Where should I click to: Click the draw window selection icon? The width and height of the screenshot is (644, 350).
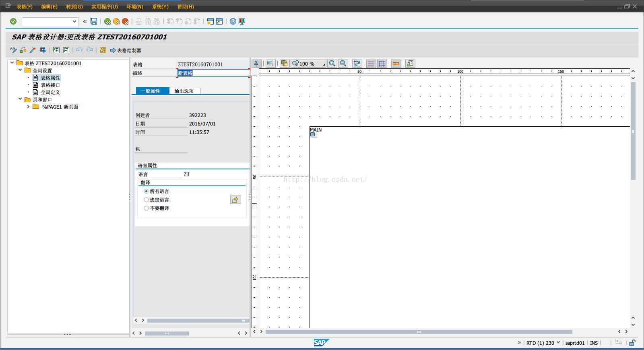tap(270, 64)
